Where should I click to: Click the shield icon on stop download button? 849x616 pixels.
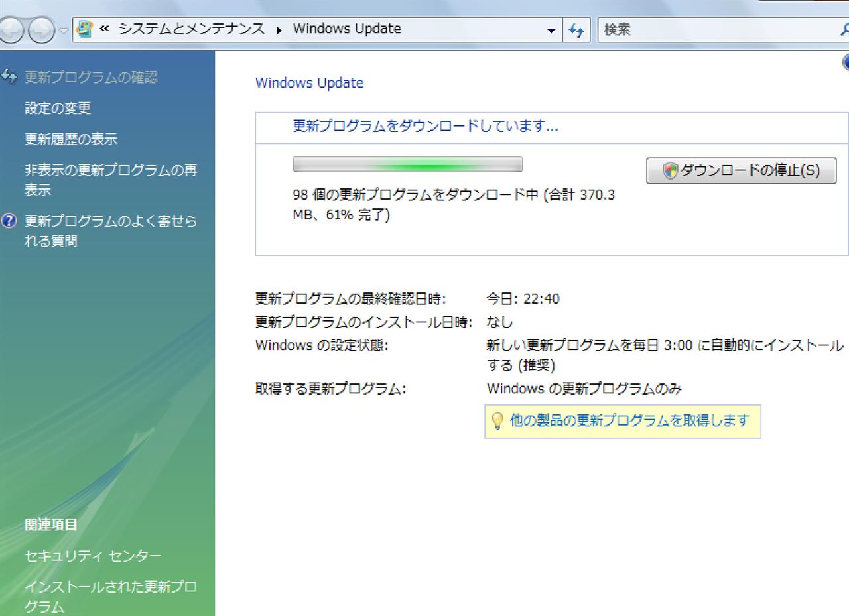click(670, 171)
